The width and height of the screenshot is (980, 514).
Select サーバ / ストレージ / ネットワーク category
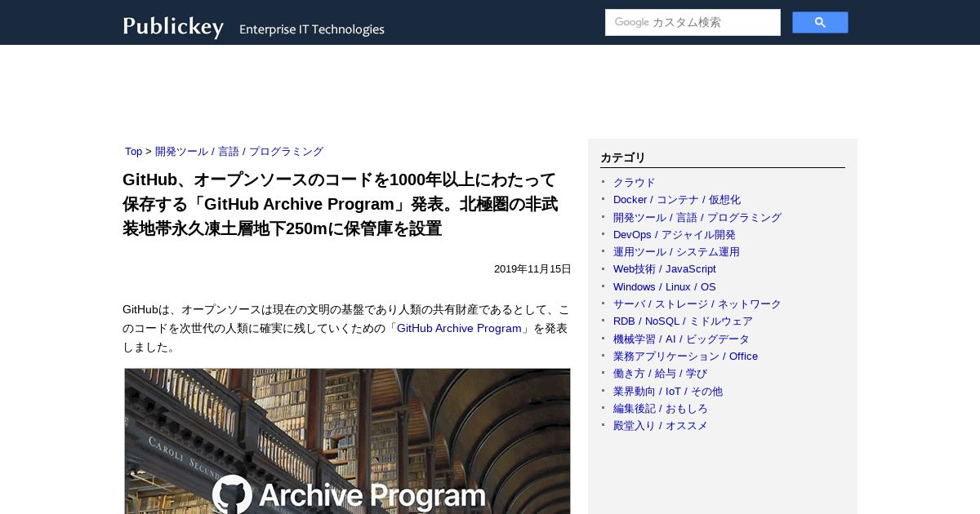coord(697,304)
